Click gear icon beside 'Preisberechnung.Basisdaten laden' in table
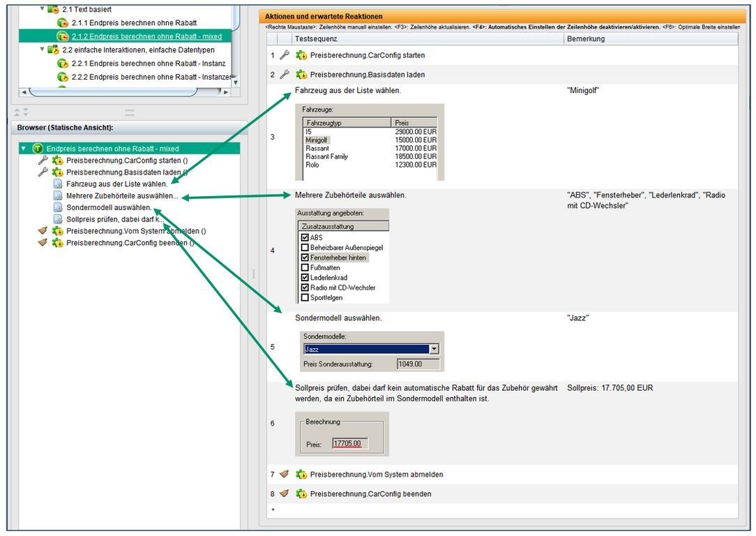Screen dimensions: 756x536 coord(301,74)
